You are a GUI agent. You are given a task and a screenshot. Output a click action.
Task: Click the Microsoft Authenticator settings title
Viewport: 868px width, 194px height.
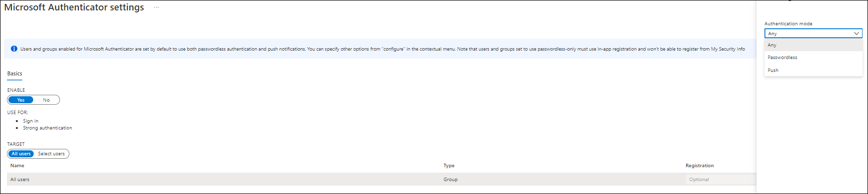tap(74, 7)
